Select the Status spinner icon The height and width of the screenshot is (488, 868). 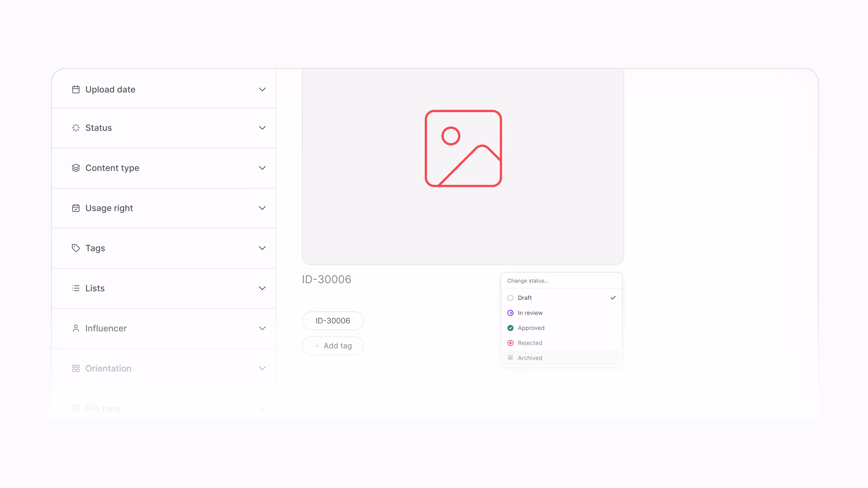(76, 128)
